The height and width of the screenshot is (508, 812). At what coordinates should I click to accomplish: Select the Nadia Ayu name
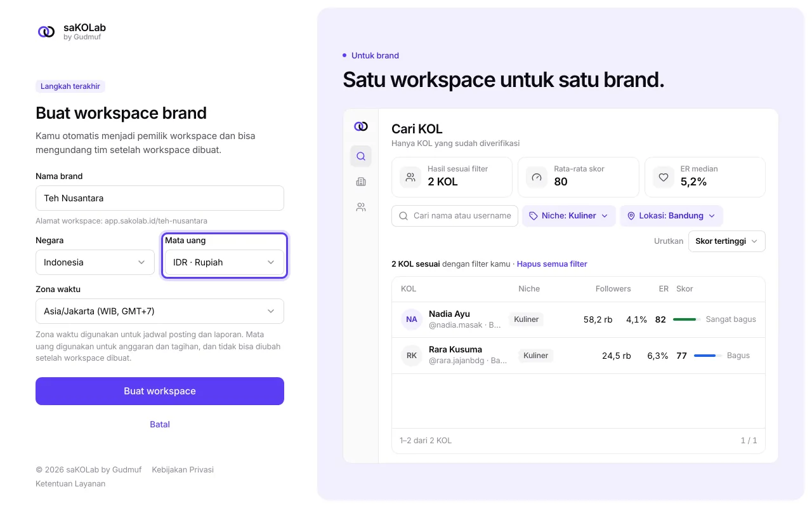coord(449,314)
